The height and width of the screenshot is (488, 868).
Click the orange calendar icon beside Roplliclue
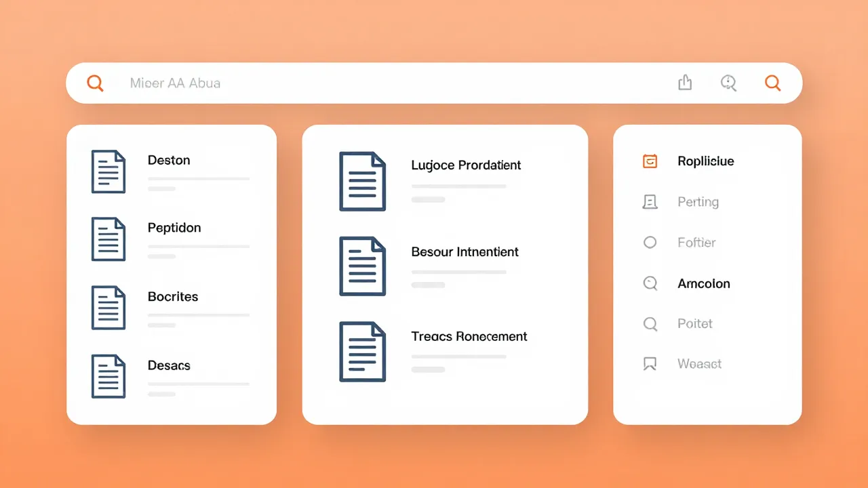(x=650, y=161)
